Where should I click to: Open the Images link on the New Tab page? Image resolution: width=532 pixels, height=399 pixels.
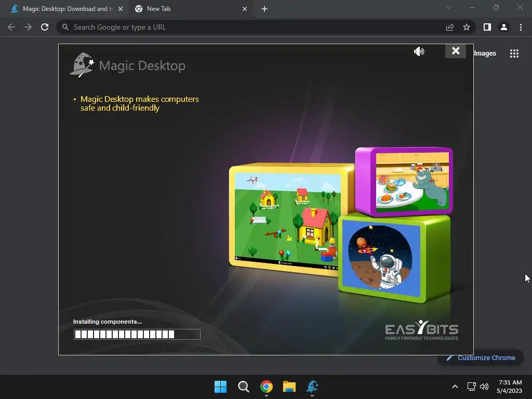tap(485, 54)
